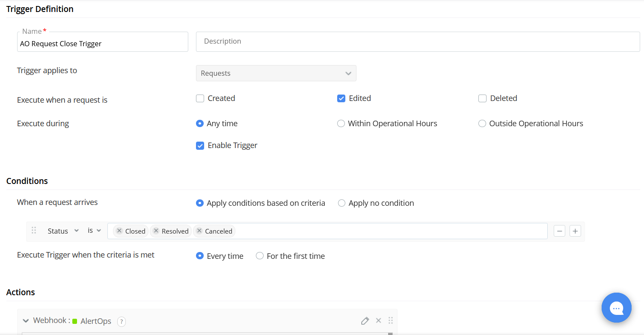The width and height of the screenshot is (644, 335).
Task: Click the drag handle of Status criteria row
Action: (x=34, y=231)
